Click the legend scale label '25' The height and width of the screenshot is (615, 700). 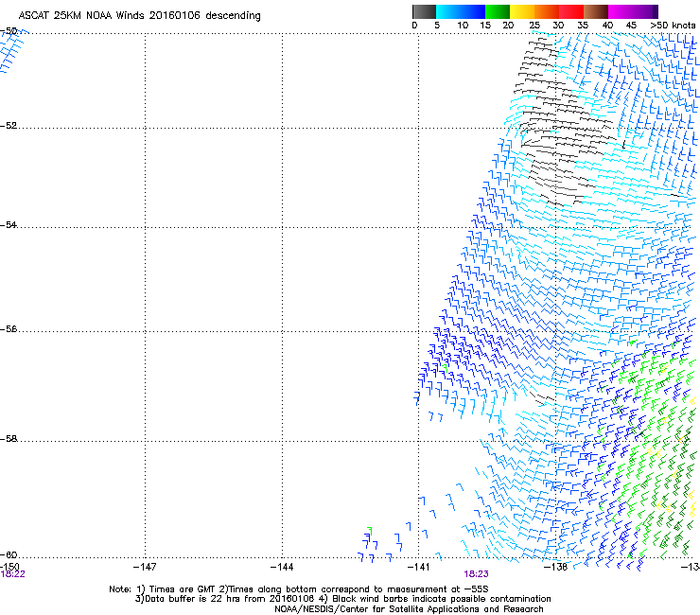(534, 26)
